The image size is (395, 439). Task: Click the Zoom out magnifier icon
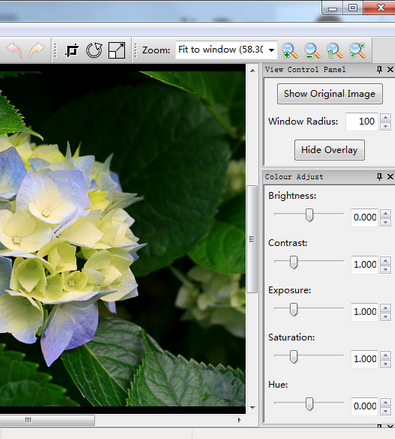point(312,51)
